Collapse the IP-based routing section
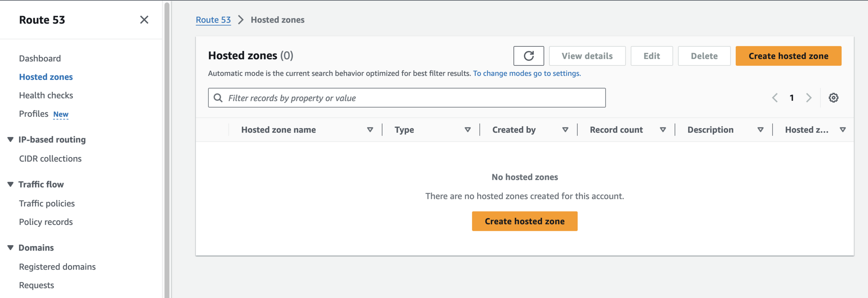The image size is (868, 298). tap(10, 139)
